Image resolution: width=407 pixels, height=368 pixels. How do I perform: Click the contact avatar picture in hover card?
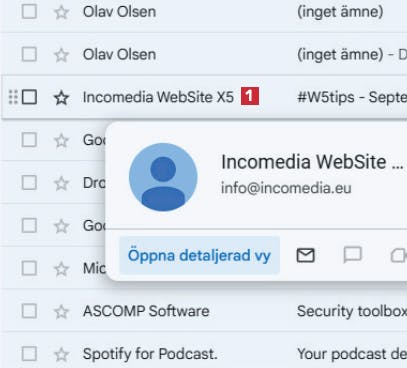click(x=163, y=177)
